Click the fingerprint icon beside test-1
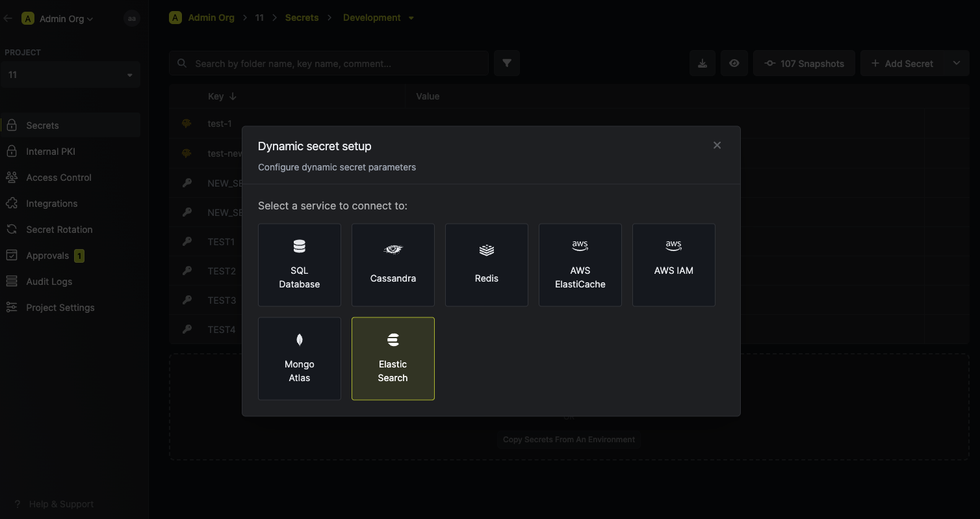Screen dimensions: 980x519 (187, 124)
